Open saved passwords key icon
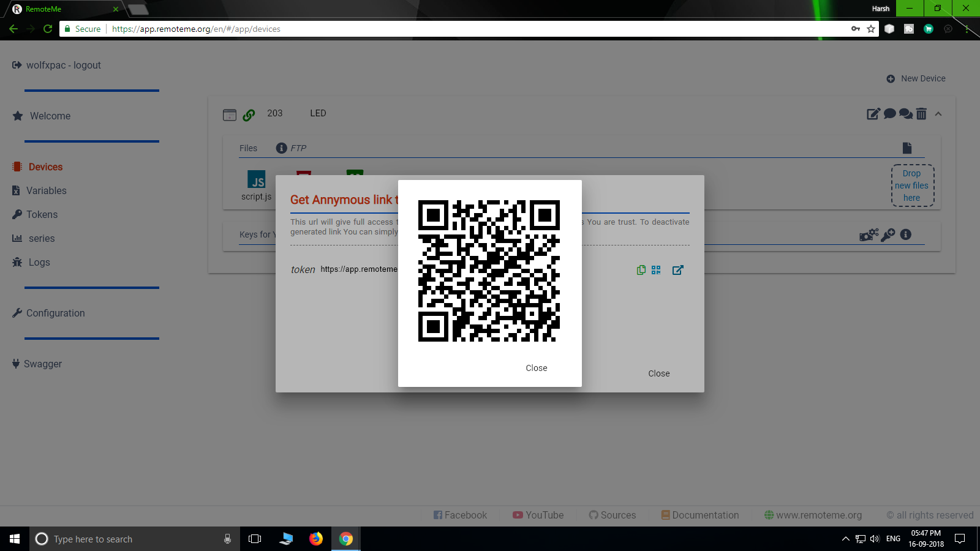980x551 pixels. tap(856, 29)
